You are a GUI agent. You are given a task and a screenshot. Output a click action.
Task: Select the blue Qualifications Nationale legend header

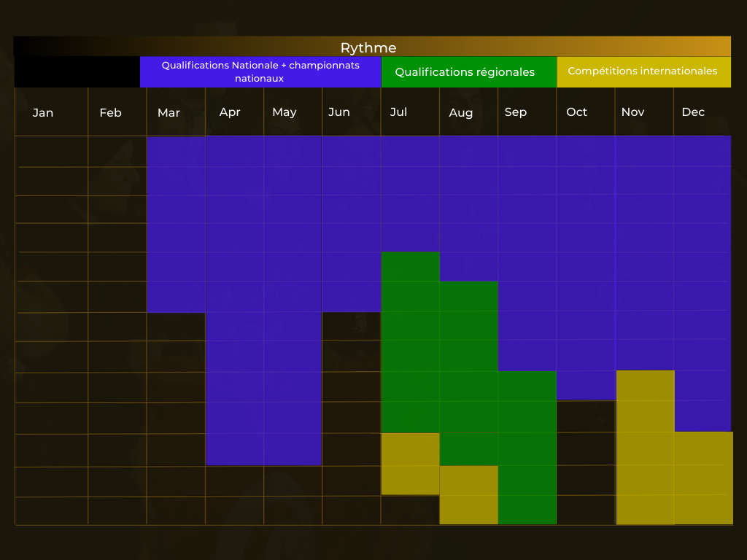(x=260, y=71)
